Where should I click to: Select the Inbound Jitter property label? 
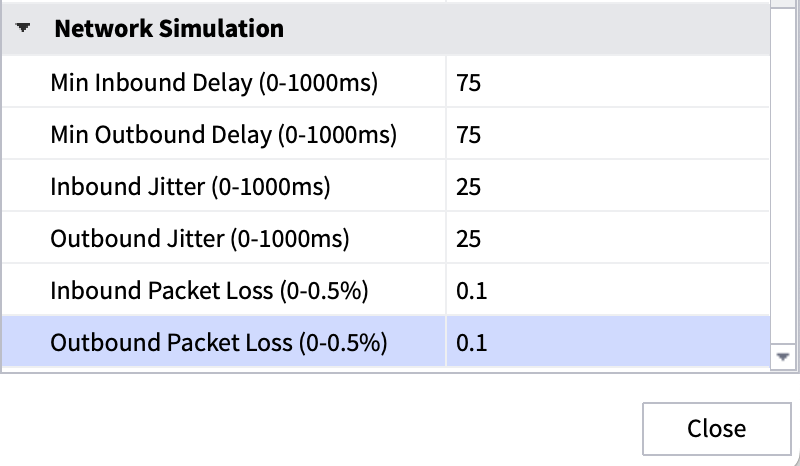point(190,186)
